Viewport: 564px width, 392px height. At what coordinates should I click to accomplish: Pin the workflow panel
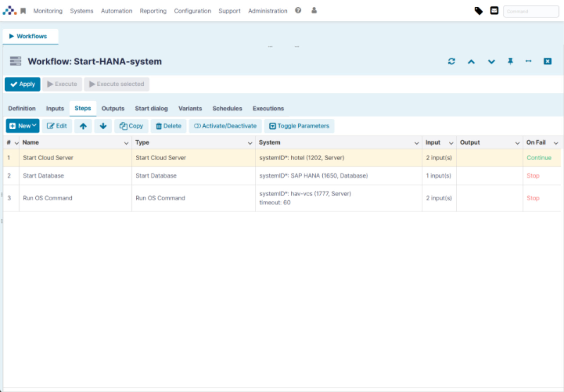[x=510, y=61]
